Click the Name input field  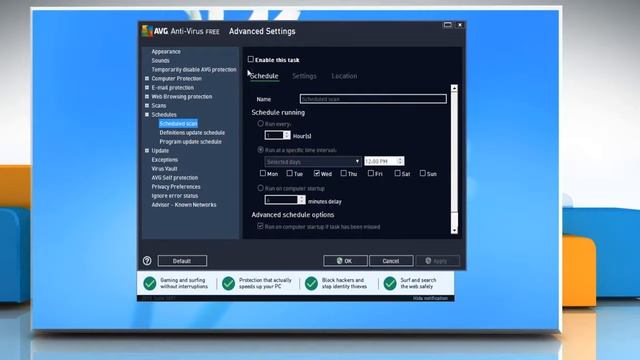tap(373, 99)
